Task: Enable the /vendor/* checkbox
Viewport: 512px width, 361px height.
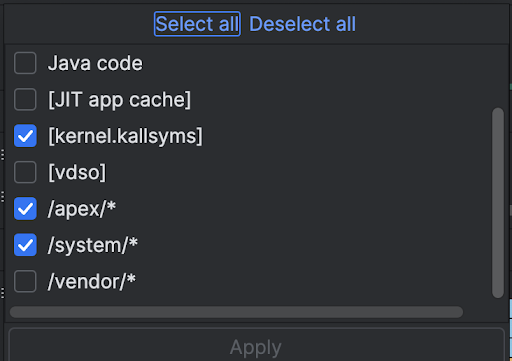Action: pyautogui.click(x=25, y=281)
